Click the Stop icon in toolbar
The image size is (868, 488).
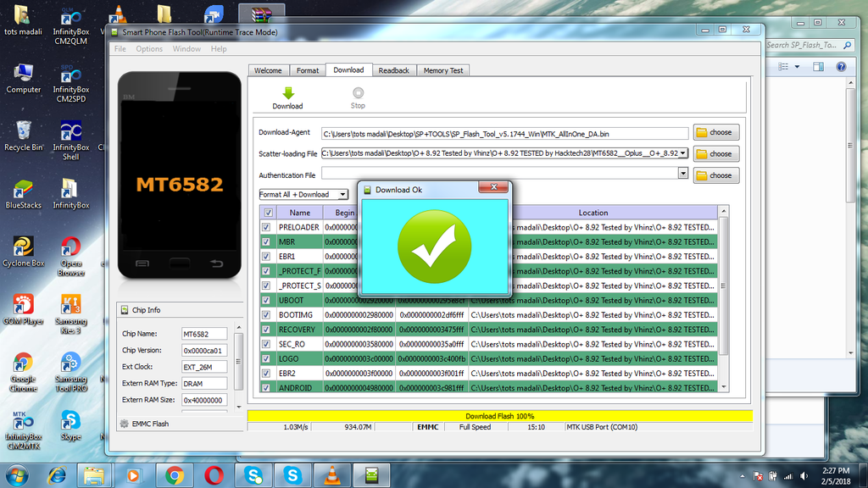tap(358, 93)
